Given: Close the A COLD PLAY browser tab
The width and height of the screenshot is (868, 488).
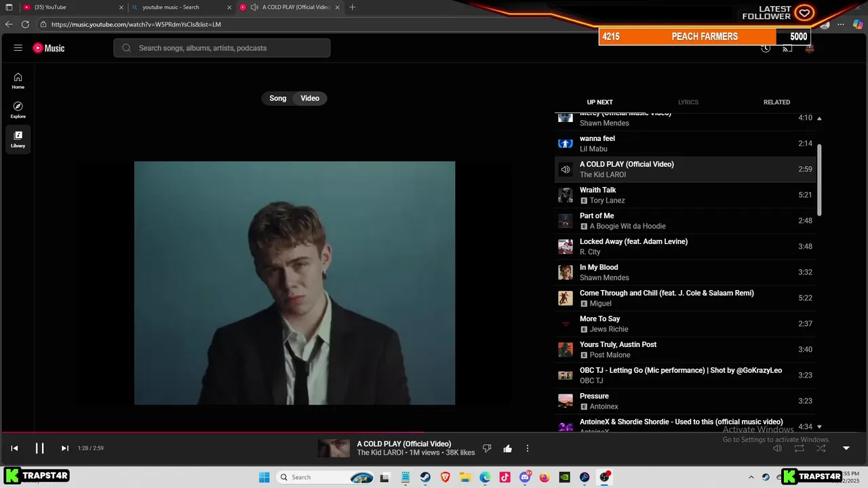Looking at the screenshot, I should (x=337, y=7).
